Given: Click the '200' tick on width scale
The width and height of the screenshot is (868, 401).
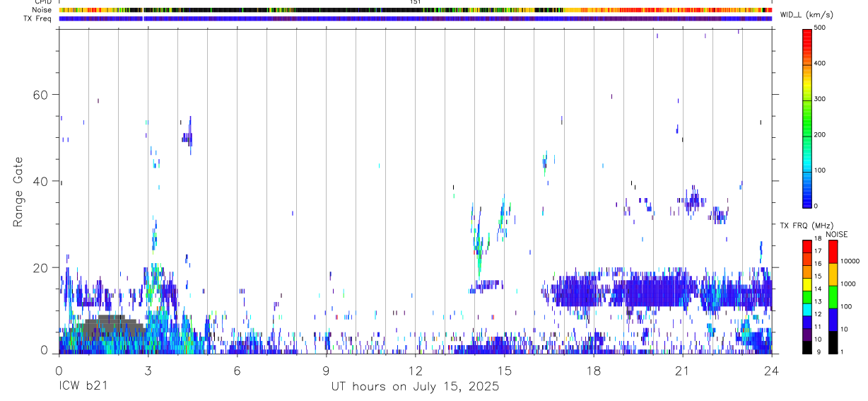Looking at the screenshot, I should (821, 135).
